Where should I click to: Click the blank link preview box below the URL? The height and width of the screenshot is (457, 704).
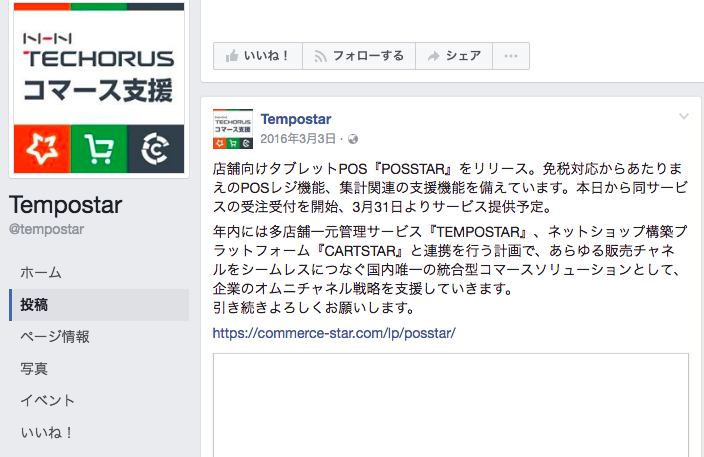(451, 405)
